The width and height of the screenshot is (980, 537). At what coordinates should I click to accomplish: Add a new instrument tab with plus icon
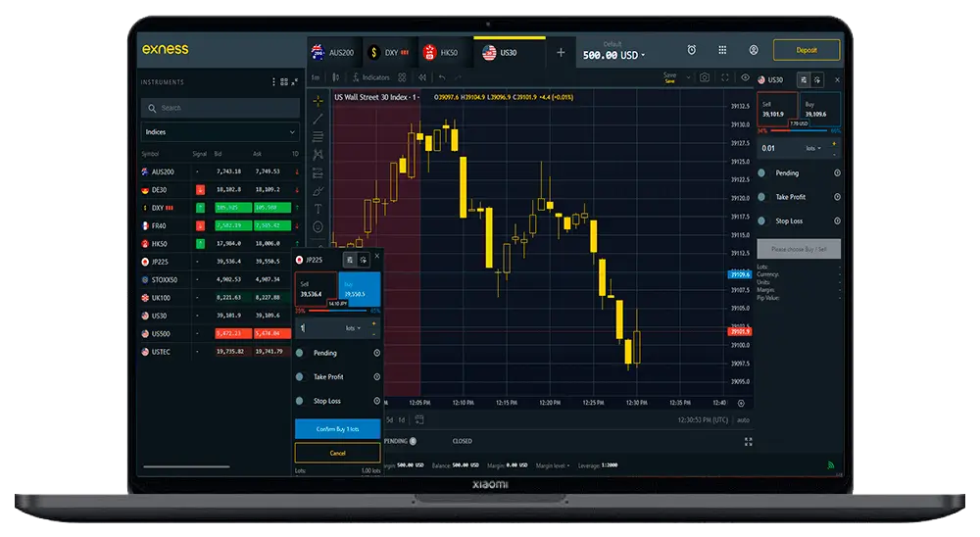click(561, 52)
